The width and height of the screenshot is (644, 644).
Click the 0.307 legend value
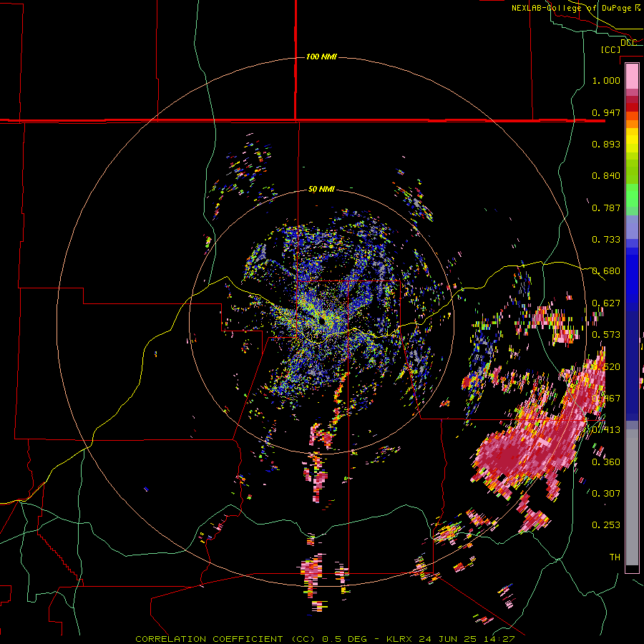[606, 493]
